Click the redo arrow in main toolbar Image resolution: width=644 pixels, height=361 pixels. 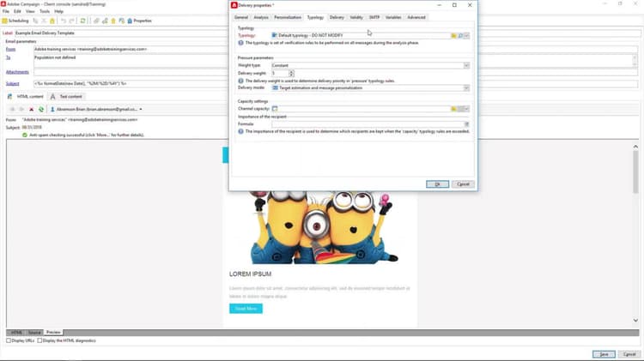click(x=71, y=21)
